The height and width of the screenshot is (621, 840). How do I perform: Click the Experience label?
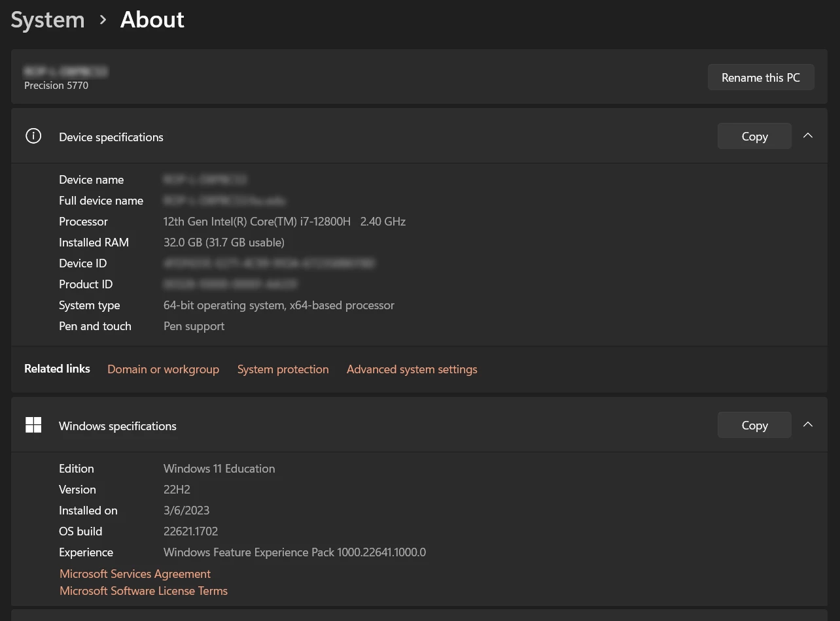86,552
